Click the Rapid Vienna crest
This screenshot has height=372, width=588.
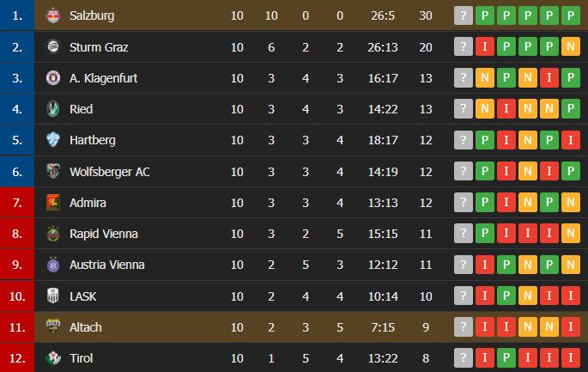click(x=53, y=234)
